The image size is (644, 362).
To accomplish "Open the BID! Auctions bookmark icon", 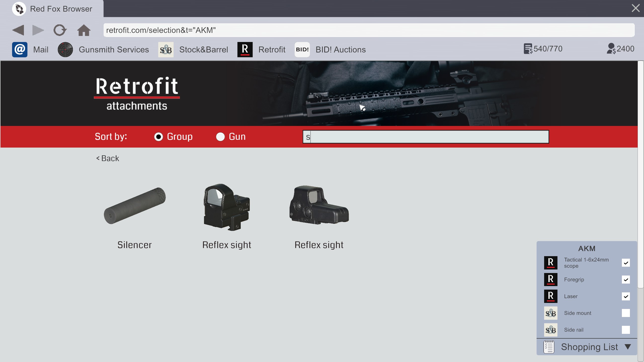I will click(x=302, y=50).
